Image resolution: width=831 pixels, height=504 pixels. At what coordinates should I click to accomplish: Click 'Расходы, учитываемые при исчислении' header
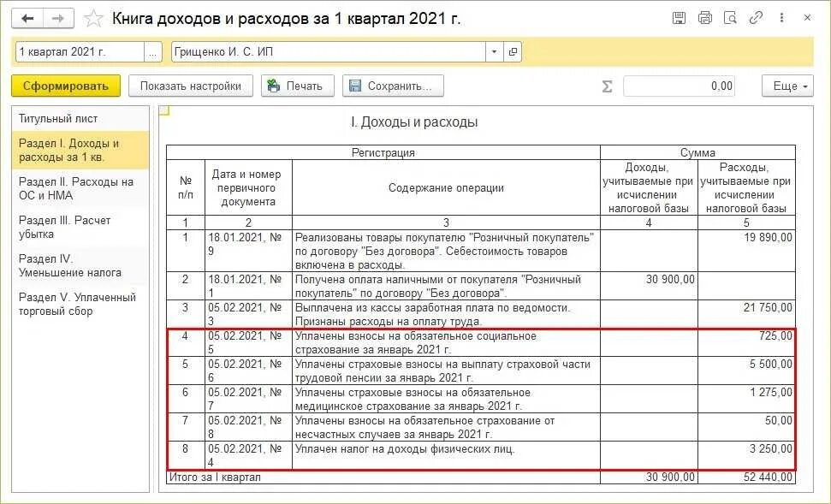pyautogui.click(x=746, y=187)
